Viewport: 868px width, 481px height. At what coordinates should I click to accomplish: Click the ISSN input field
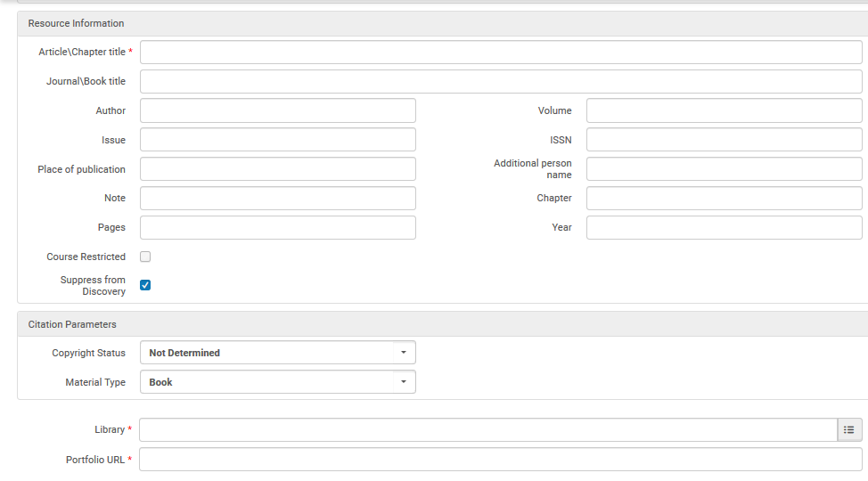click(x=723, y=140)
